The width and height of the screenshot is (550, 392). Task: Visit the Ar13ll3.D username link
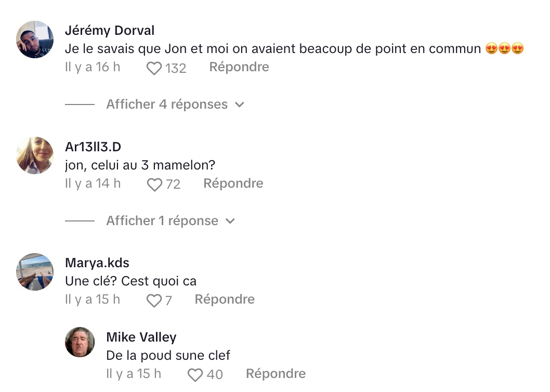[x=93, y=147]
